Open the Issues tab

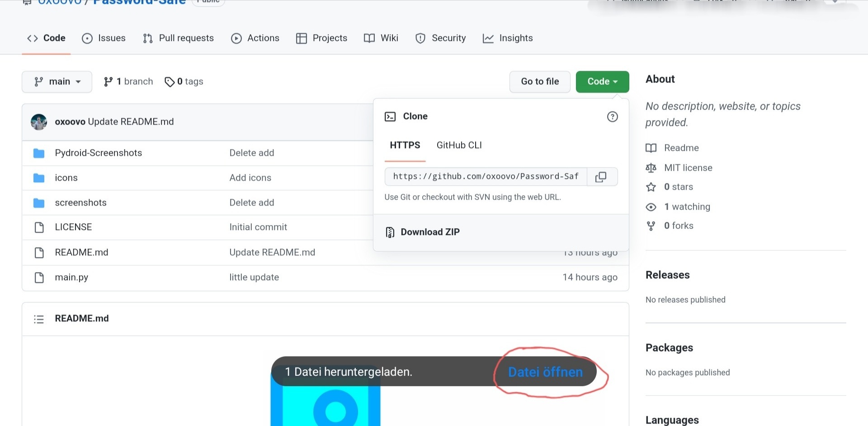(104, 38)
